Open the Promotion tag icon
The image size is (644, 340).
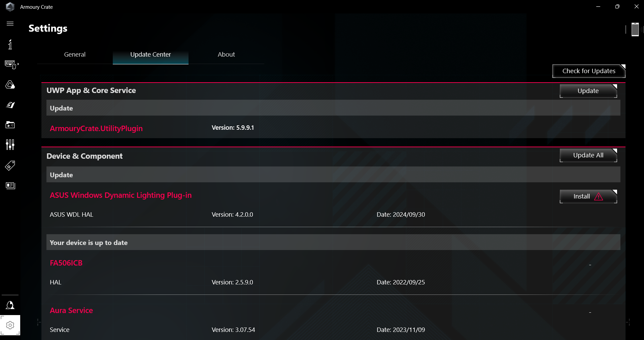[10, 165]
